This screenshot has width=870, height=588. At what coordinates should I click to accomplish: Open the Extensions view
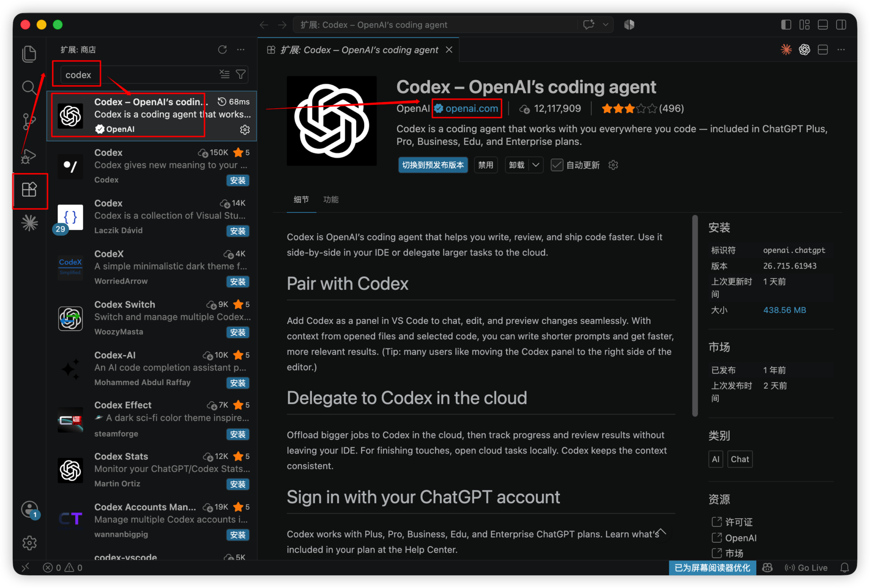click(29, 189)
